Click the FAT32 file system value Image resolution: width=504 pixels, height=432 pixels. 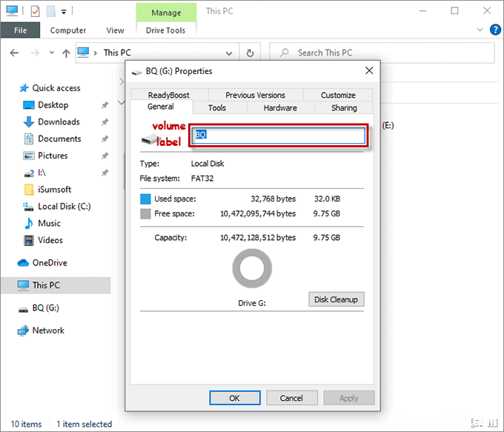202,179
